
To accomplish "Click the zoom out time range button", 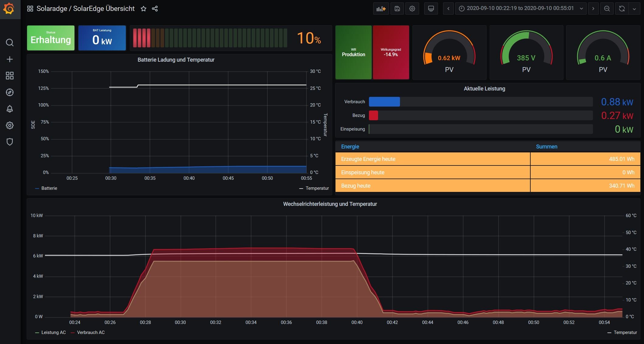I will [607, 9].
